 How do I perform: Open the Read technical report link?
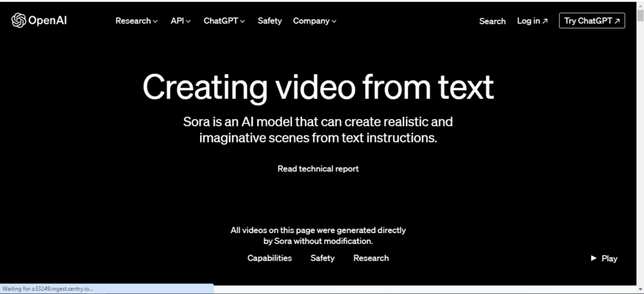click(318, 169)
